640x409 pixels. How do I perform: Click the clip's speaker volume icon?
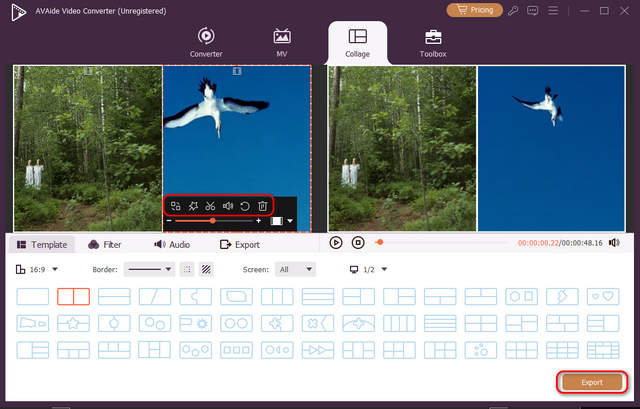coord(228,206)
